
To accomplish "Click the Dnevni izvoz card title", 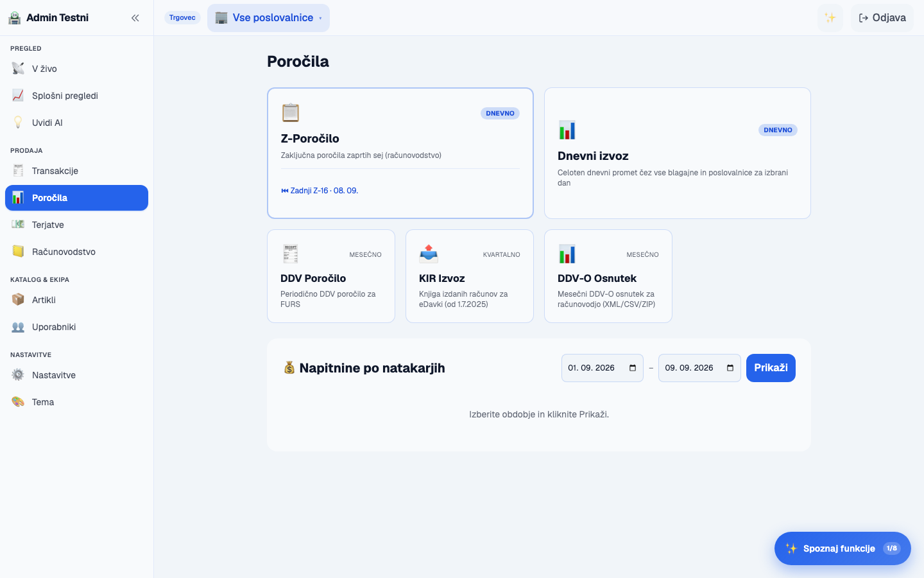I will tap(593, 156).
